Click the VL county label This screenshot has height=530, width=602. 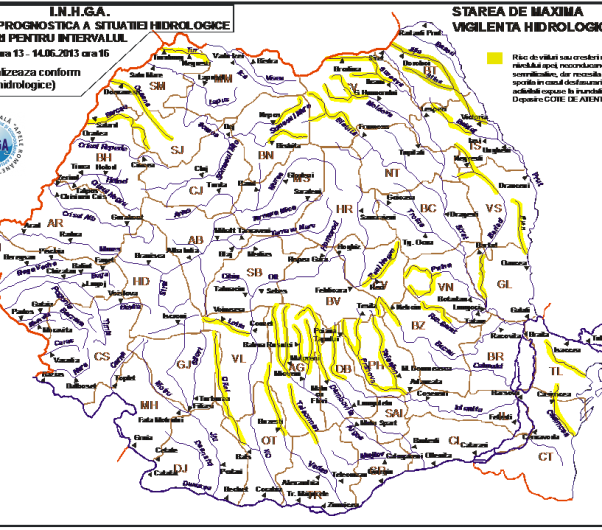(239, 357)
